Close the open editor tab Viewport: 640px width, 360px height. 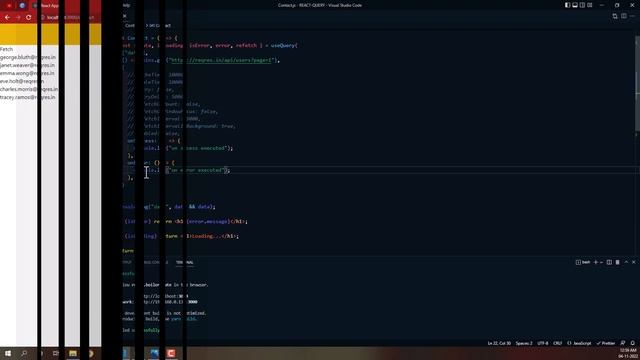click(x=125, y=16)
